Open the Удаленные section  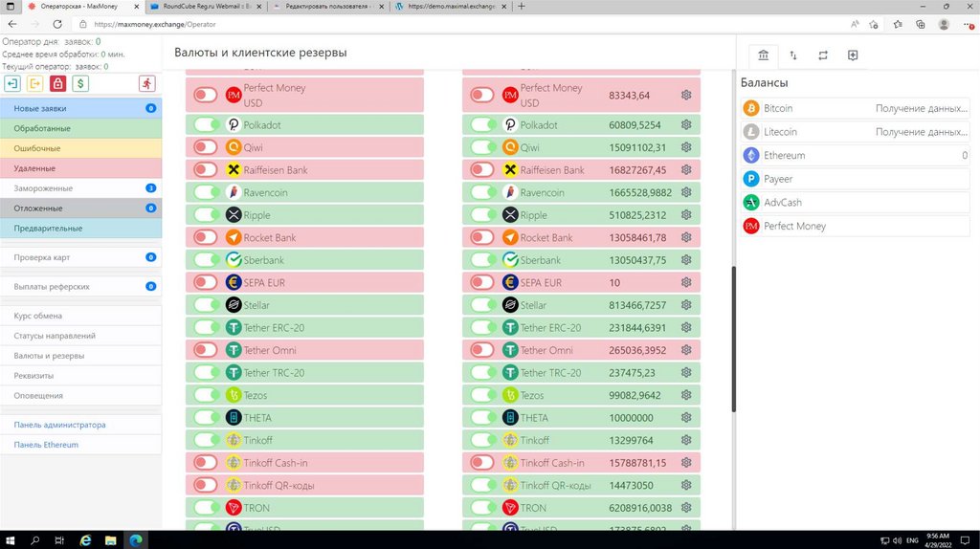pos(80,168)
